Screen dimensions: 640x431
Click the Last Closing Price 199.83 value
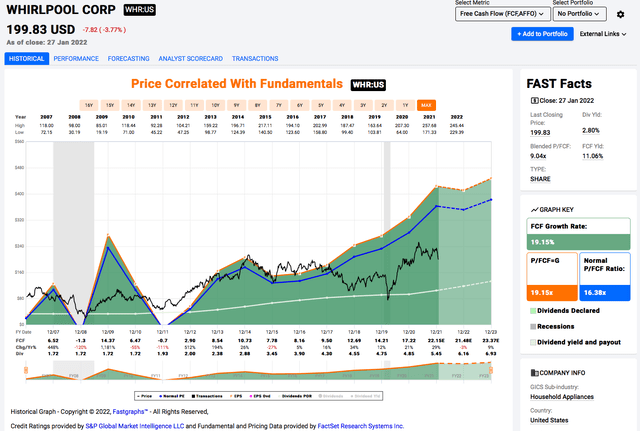click(540, 133)
